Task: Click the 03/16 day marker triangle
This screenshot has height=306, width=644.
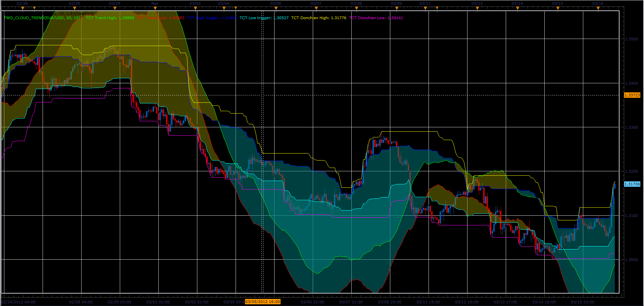Action: (598, 8)
